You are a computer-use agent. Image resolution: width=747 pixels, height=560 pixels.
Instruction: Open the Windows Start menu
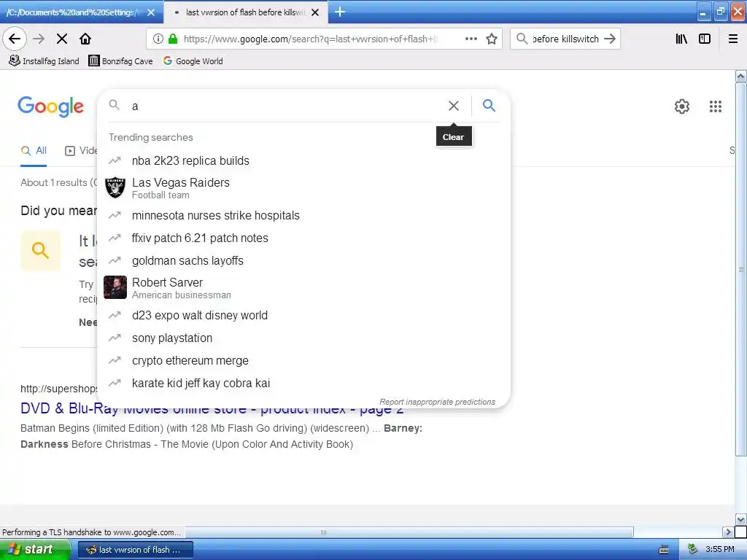point(34,549)
